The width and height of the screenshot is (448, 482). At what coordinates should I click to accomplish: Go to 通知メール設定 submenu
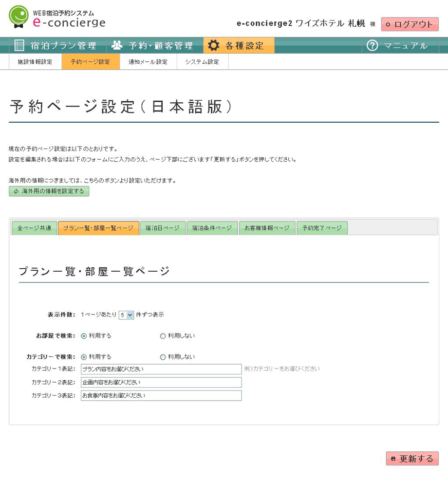click(148, 62)
